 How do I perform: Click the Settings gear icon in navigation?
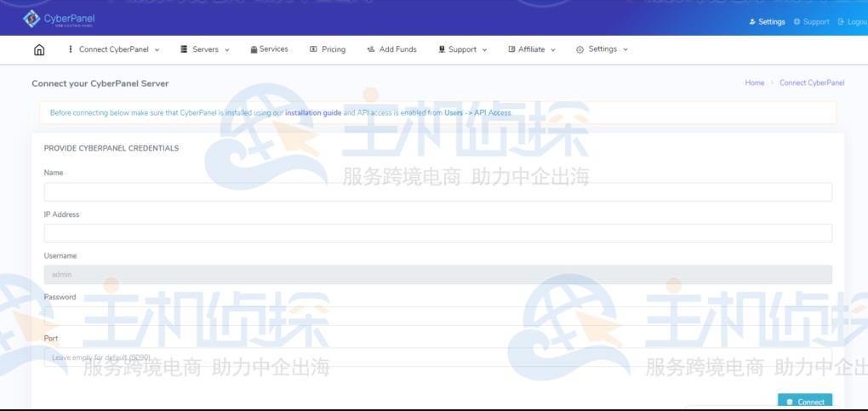580,49
